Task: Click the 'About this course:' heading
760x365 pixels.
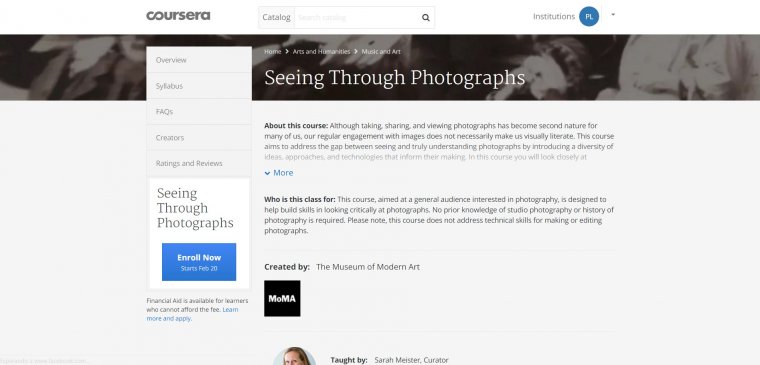Action: [296, 126]
